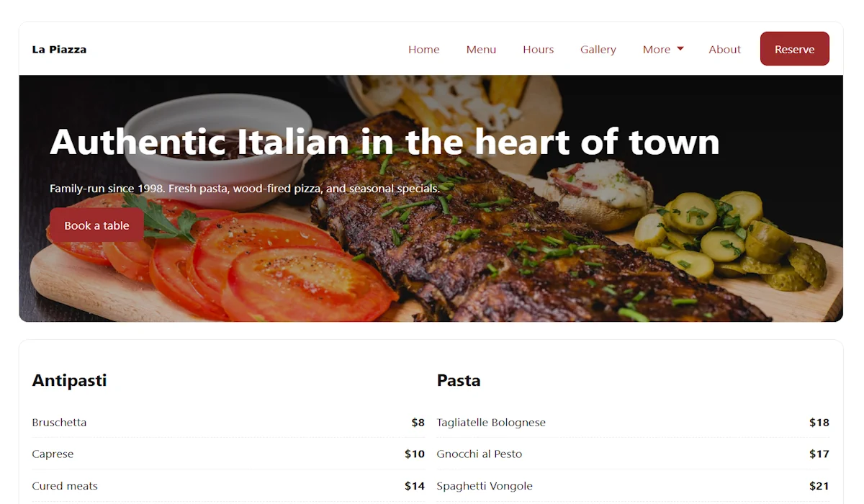Expand the More dropdown menu
The image size is (864, 504).
pyautogui.click(x=663, y=49)
